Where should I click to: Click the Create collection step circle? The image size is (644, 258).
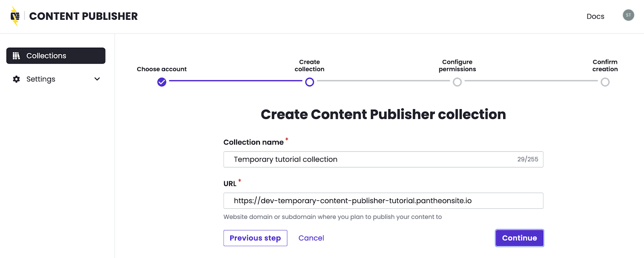click(x=310, y=82)
